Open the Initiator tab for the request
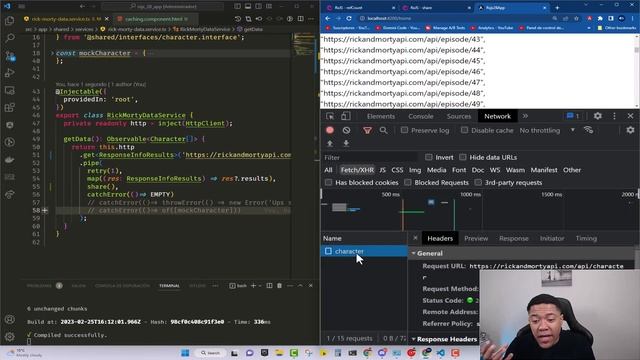This screenshot has height=360, width=640. pyautogui.click(x=552, y=238)
